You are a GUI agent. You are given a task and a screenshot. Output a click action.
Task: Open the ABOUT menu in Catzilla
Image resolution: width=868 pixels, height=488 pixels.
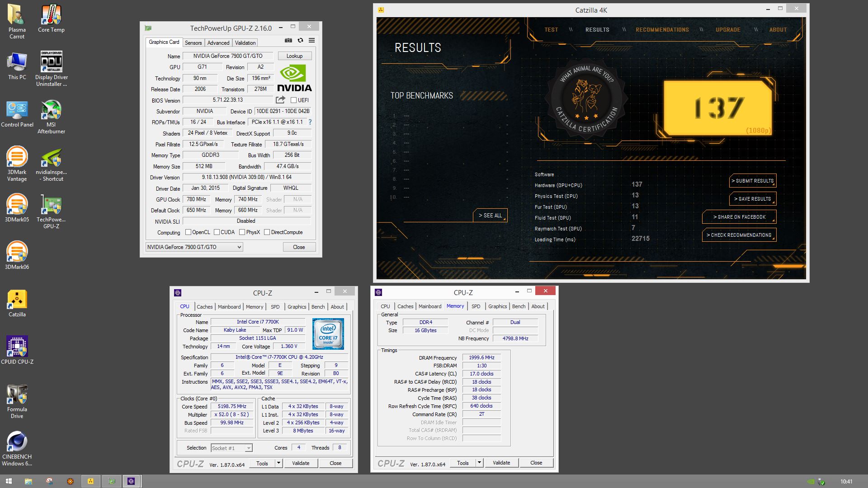pyautogui.click(x=778, y=30)
